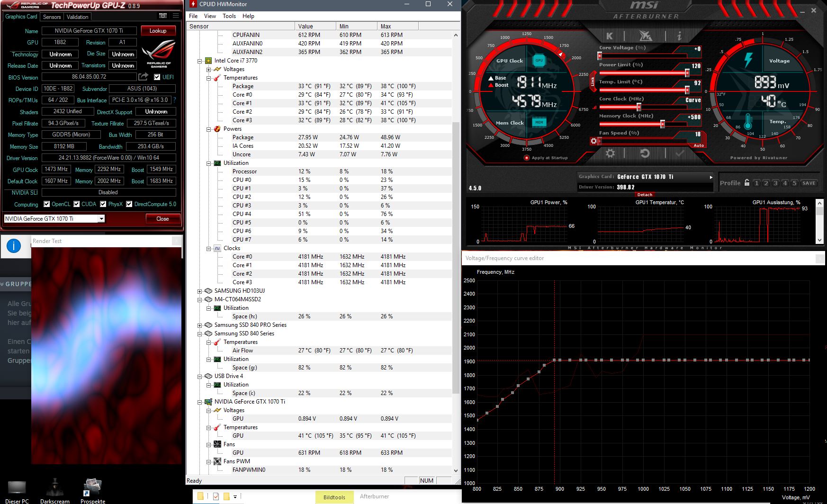This screenshot has height=504, width=827.
Task: Select profile slot 1 in Afterburner
Action: tap(756, 183)
